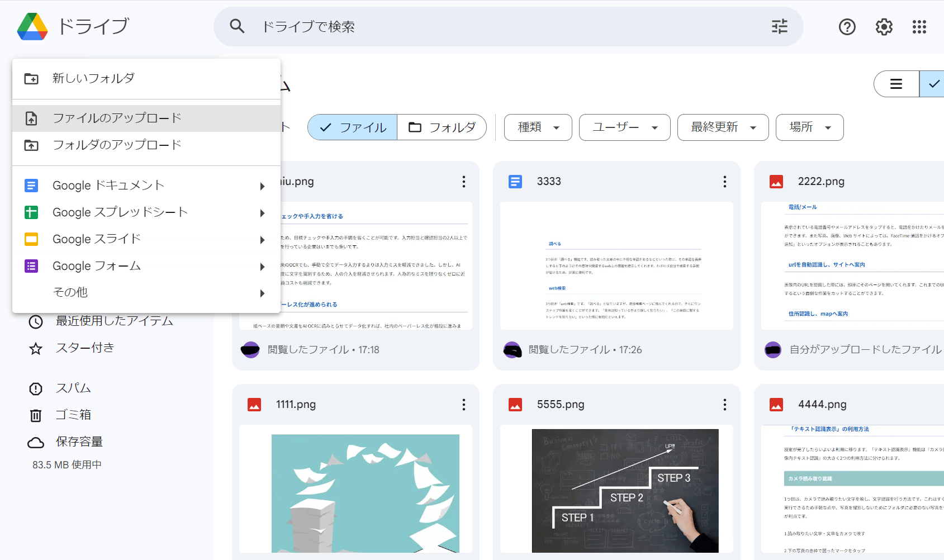Open more options for 1111.png card
Image resolution: width=944 pixels, height=560 pixels.
click(x=464, y=405)
